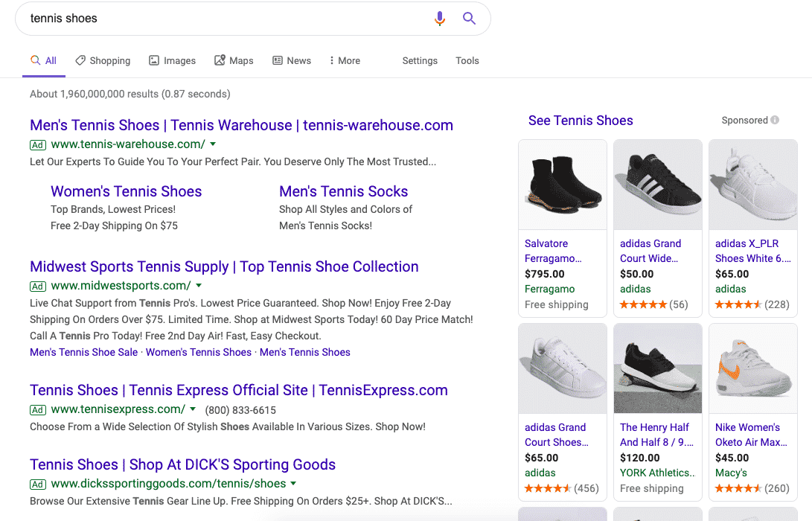Screen dimensions: 812x521
Task: Open adidas Grand Court Shoes product title
Action: point(557,435)
